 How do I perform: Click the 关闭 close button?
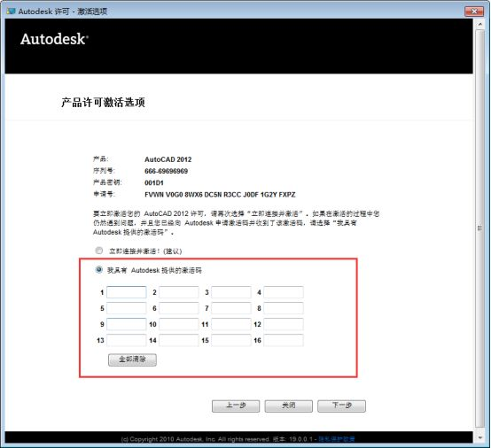pos(288,406)
